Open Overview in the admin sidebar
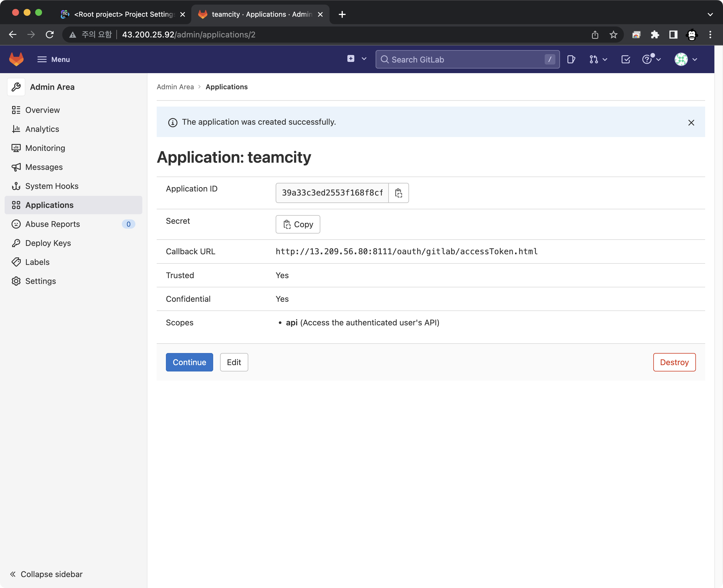 click(x=73, y=110)
